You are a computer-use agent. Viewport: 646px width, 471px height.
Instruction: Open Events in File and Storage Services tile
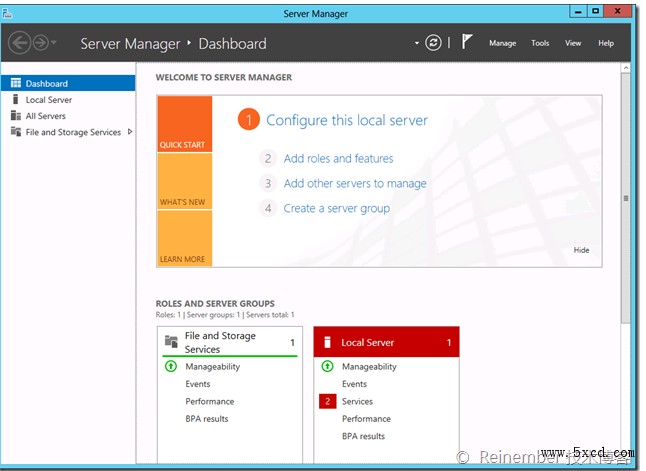(197, 384)
